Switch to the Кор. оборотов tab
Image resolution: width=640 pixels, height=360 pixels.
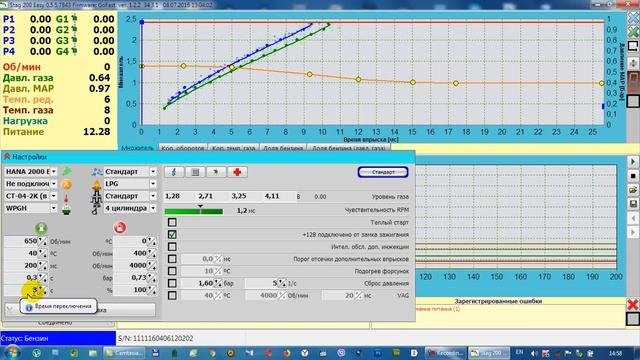tap(183, 148)
